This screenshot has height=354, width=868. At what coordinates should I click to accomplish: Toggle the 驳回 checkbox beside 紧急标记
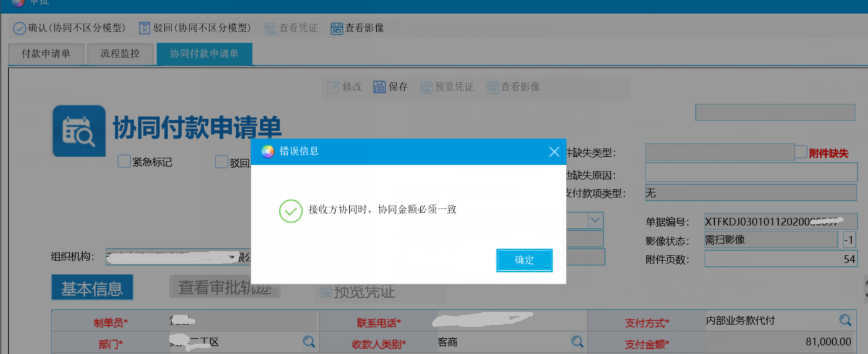pos(221,161)
